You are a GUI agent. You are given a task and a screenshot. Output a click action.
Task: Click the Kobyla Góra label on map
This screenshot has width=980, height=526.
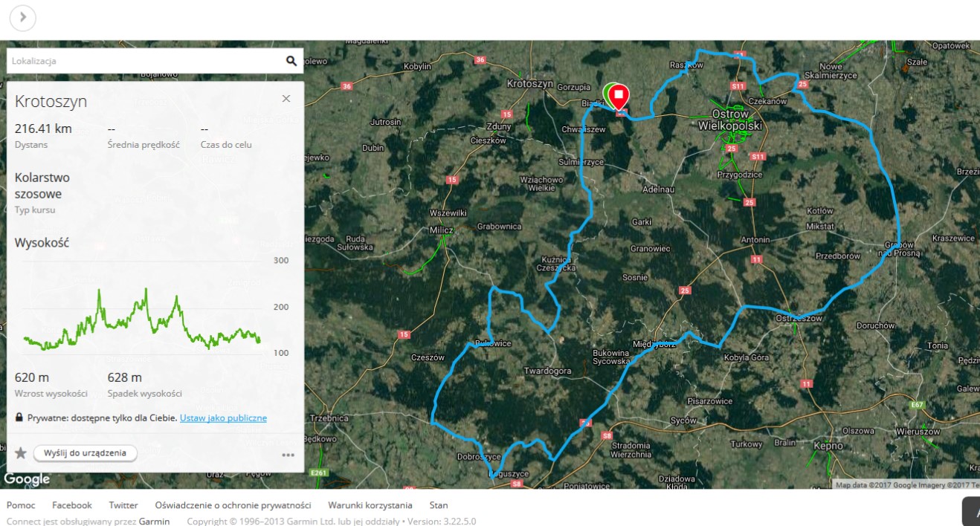click(746, 357)
